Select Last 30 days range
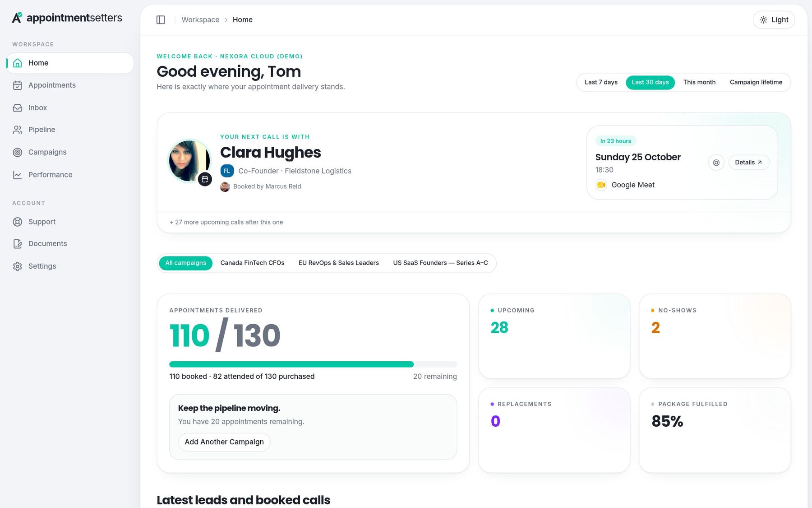Image resolution: width=812 pixels, height=508 pixels. pyautogui.click(x=650, y=82)
